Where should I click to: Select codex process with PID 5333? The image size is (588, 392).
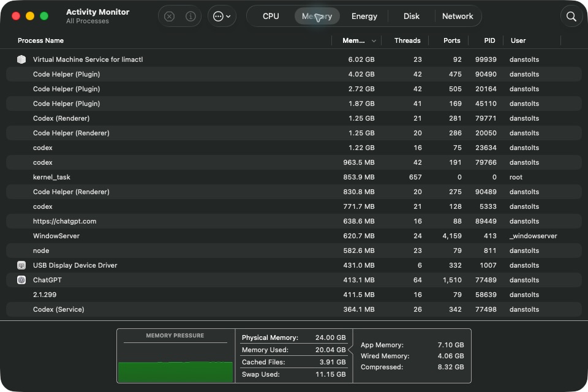293,206
